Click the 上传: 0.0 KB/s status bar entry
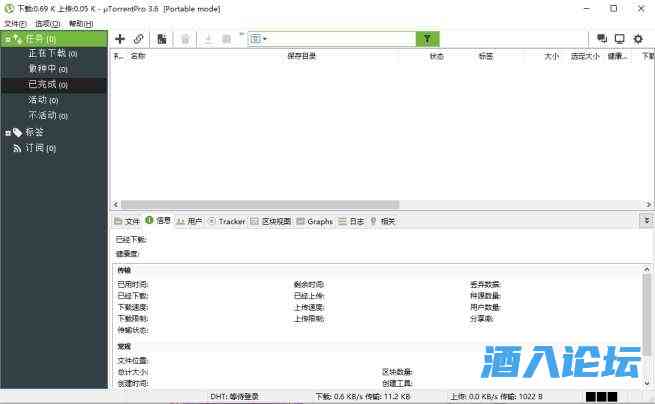The image size is (655, 404). (x=496, y=396)
